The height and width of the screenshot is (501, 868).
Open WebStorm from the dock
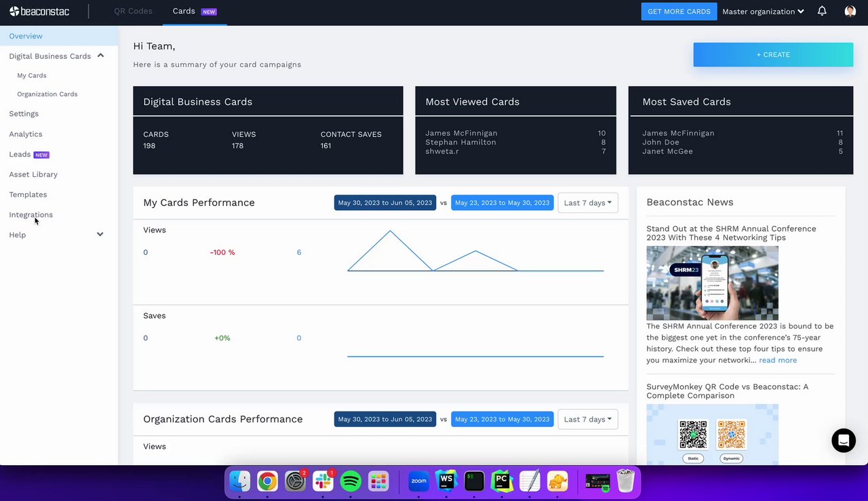(x=446, y=481)
